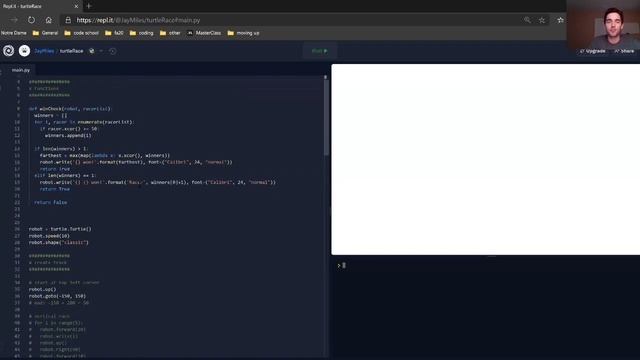
Task: Click the globe icon next to turtleRace
Action: [x=91, y=51]
